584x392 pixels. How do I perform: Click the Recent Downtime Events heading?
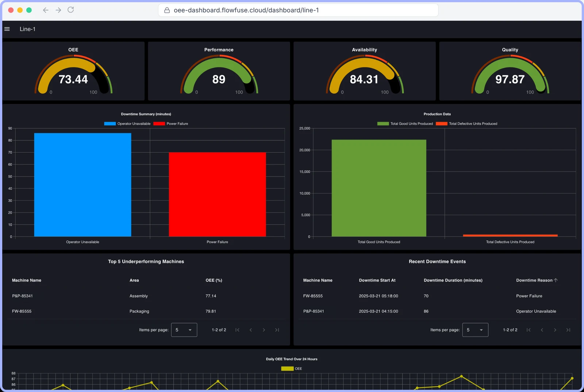coord(437,262)
